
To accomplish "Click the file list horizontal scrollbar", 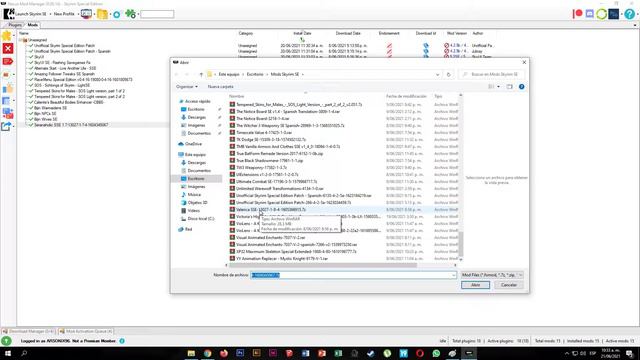I will (322, 265).
